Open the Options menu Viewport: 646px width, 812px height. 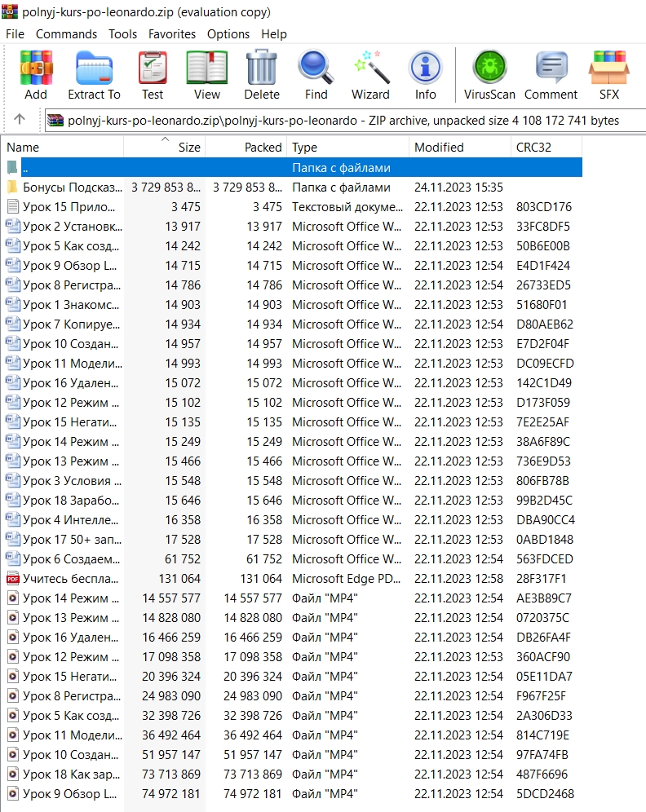tap(228, 34)
